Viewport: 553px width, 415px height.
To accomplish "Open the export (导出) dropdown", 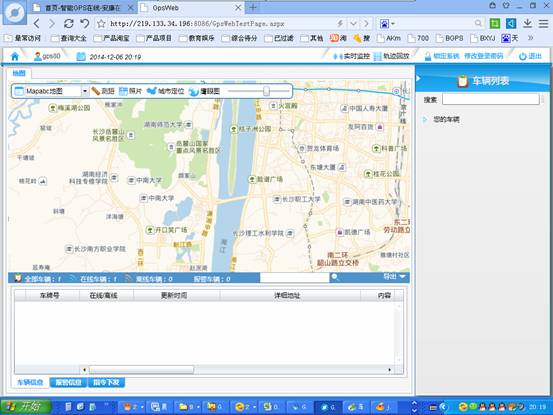I will (x=395, y=277).
